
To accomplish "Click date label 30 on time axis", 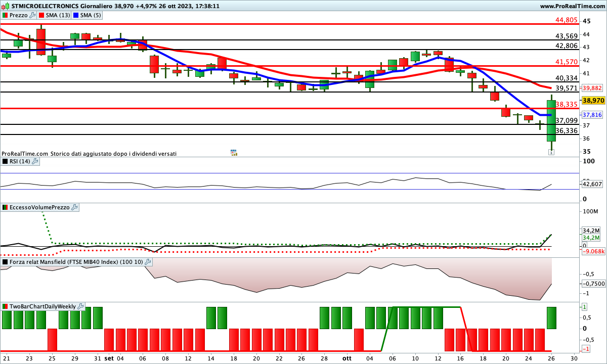I will pyautogui.click(x=574, y=358).
